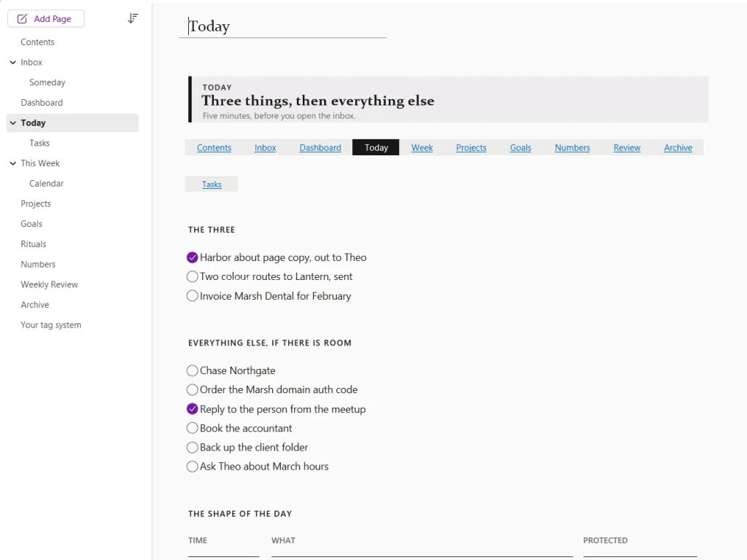Collapse the Inbox section chevron
This screenshot has height=560, width=747.
(13, 63)
